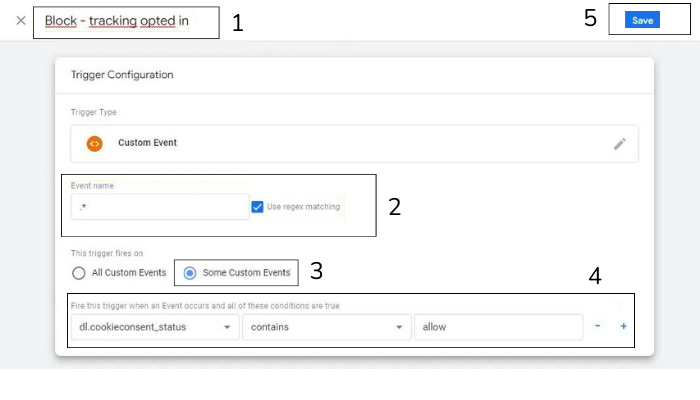Select the All Custom Events radio button
The height and width of the screenshot is (400, 700).
79,272
